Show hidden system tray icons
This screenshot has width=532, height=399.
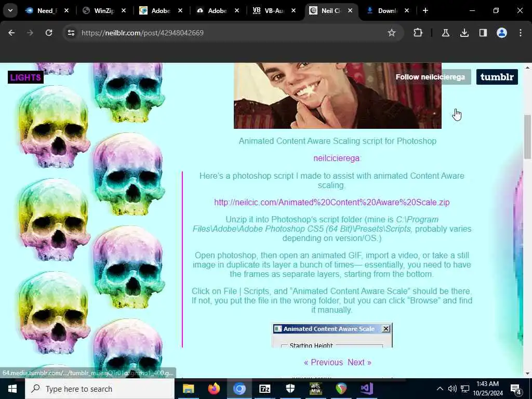coord(440,389)
